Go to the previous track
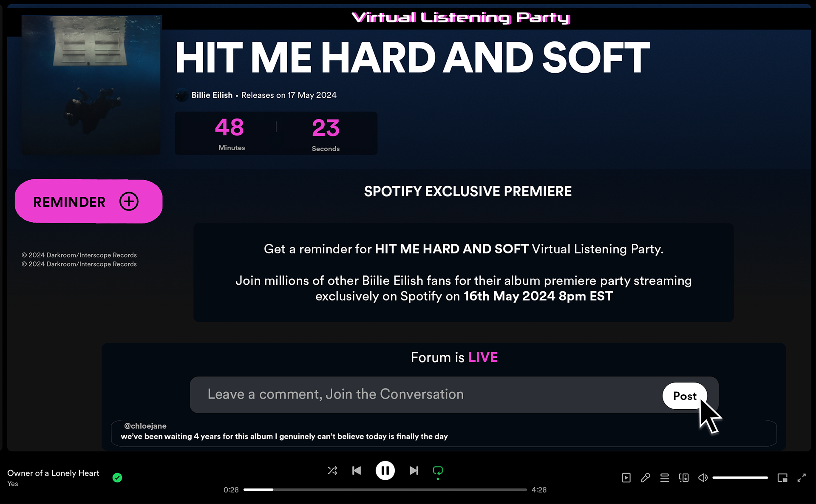The height and width of the screenshot is (504, 816). 357,470
